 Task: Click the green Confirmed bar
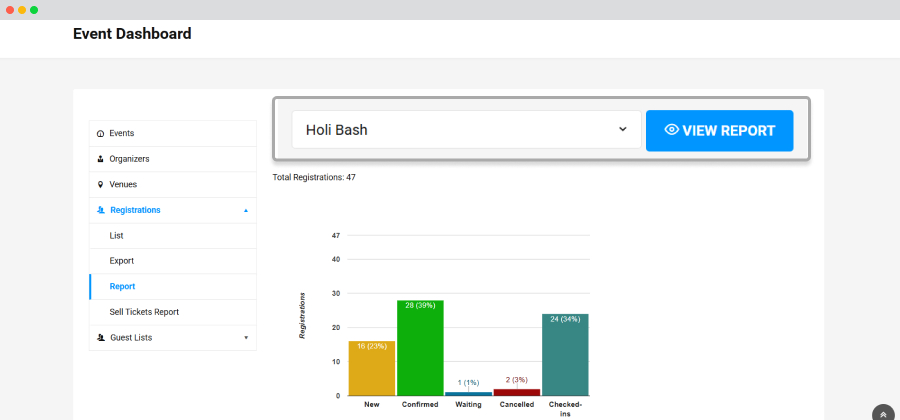420,348
